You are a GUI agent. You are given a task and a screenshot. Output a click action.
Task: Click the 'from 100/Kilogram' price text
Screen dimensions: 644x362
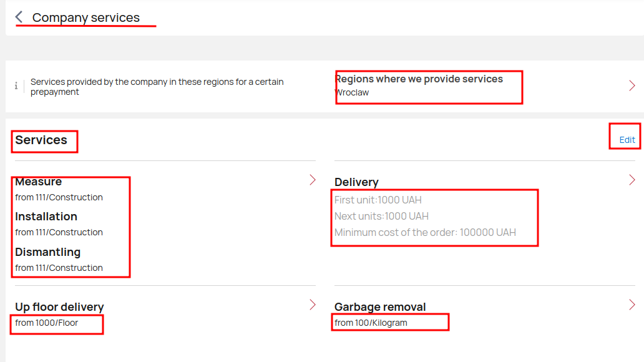click(x=371, y=323)
